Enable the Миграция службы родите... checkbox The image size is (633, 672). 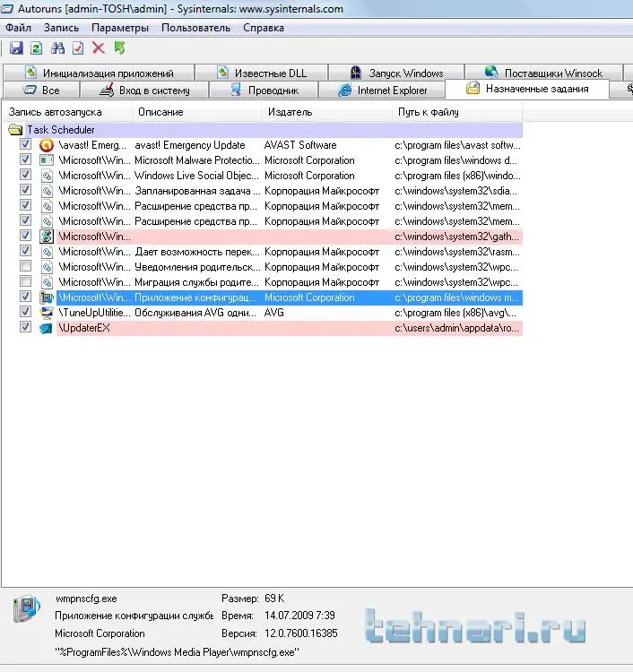pyautogui.click(x=25, y=281)
